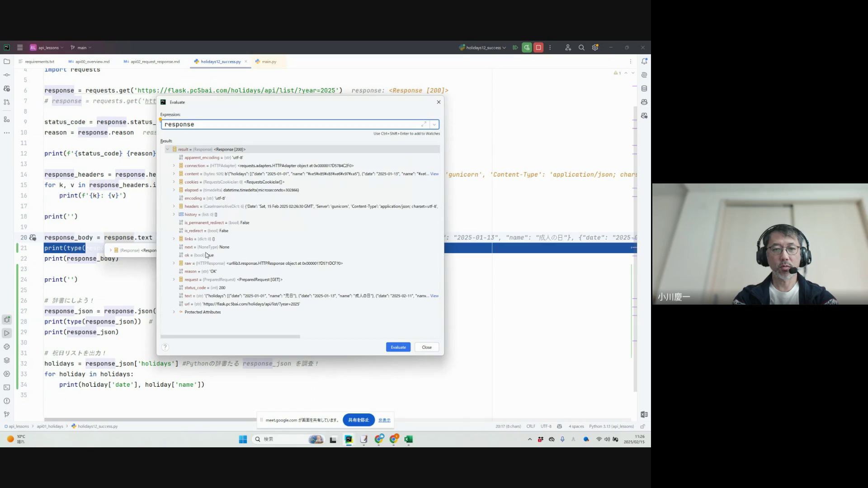The image size is (868, 488).
Task: Open the Project folder tool window
Action: [x=7, y=61]
